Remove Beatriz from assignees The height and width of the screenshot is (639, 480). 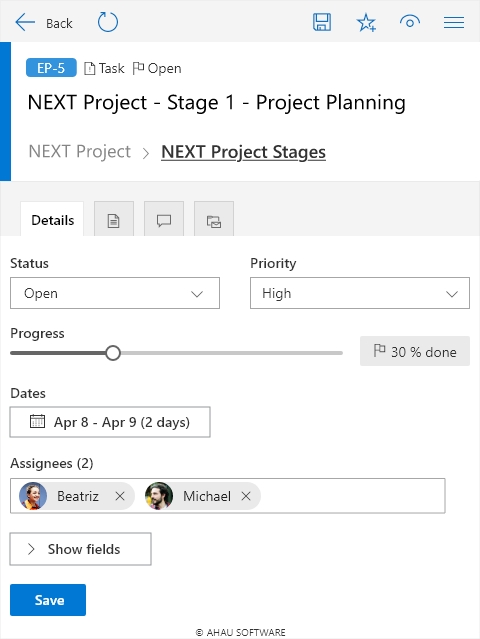[120, 496]
